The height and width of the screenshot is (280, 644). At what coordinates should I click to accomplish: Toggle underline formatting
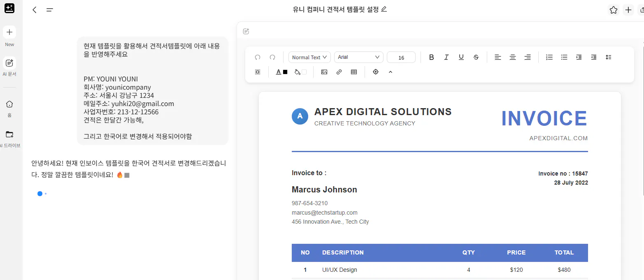pyautogui.click(x=461, y=57)
